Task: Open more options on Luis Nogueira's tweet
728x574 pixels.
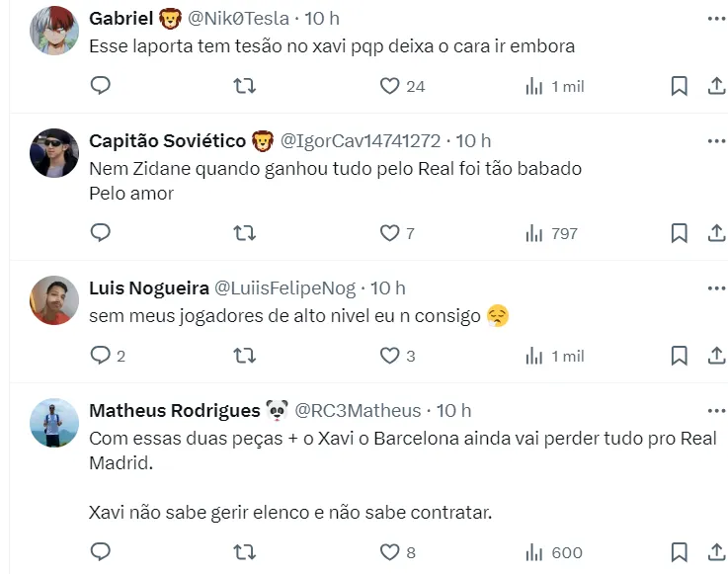Action: pyautogui.click(x=716, y=288)
